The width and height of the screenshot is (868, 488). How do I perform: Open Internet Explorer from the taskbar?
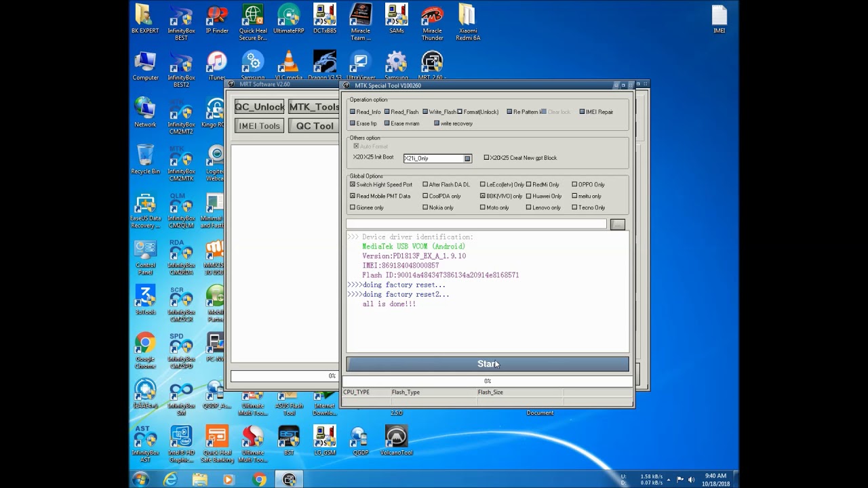[171, 479]
